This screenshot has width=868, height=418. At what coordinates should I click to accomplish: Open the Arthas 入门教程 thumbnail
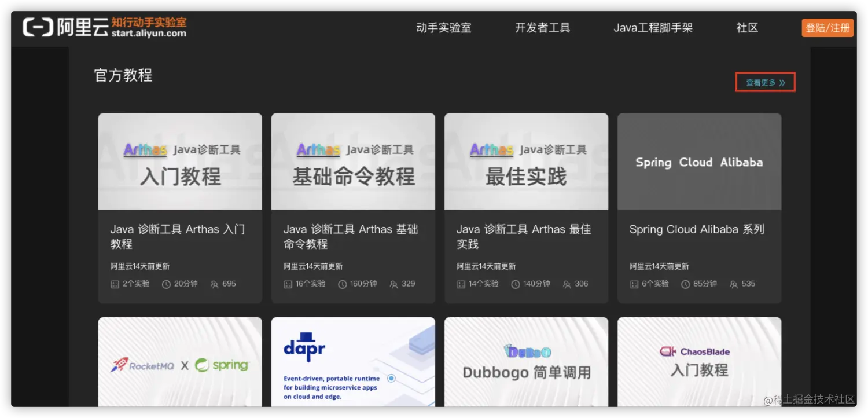pos(180,161)
